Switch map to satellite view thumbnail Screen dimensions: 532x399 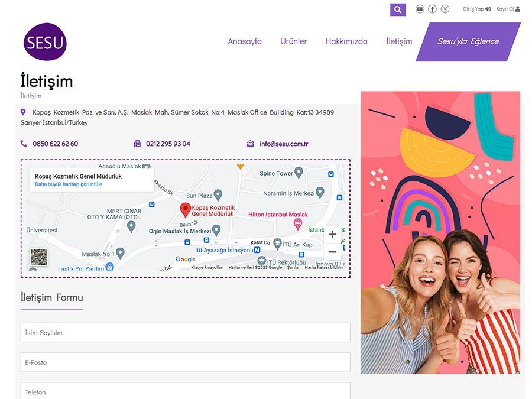point(39,257)
